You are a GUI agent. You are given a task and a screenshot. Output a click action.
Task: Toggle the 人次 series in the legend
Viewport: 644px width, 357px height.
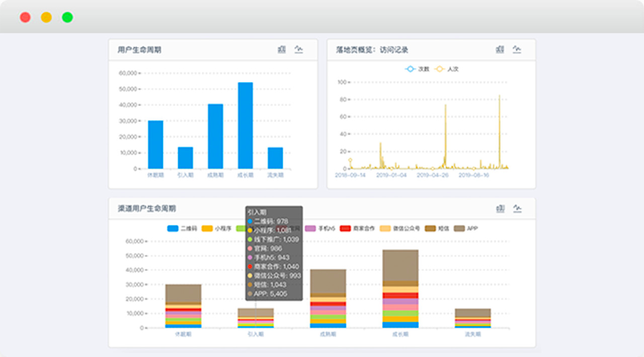[447, 69]
